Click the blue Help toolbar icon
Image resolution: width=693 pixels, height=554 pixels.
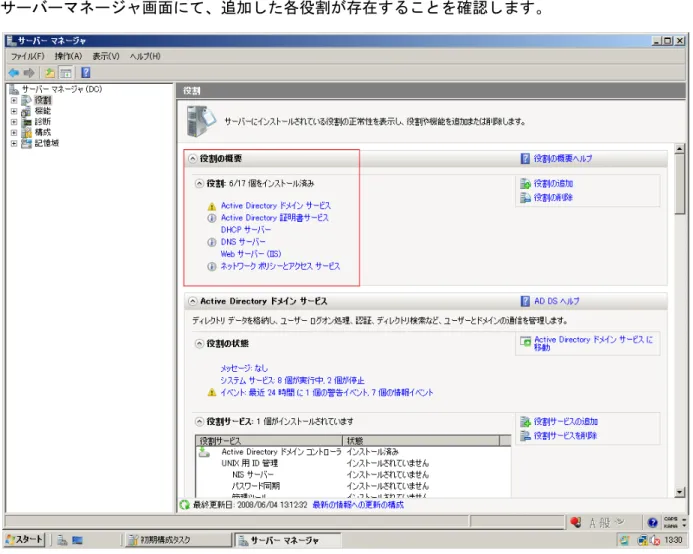86,73
